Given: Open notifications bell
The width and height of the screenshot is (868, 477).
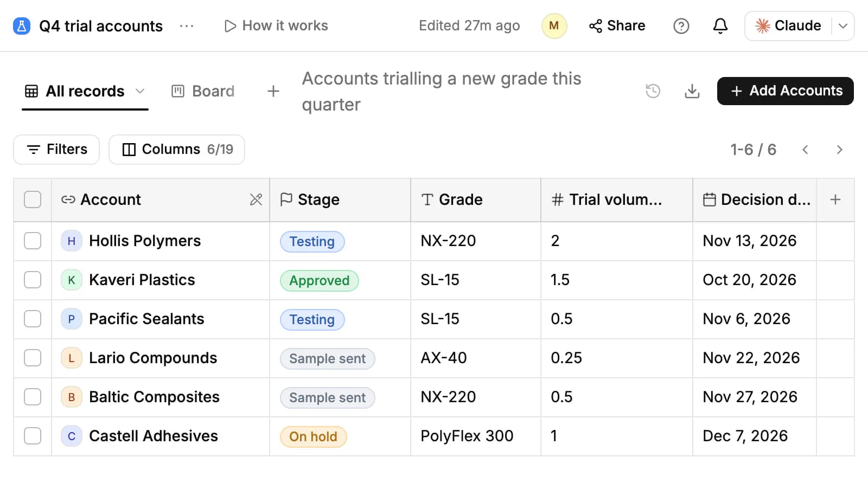Looking at the screenshot, I should point(720,26).
